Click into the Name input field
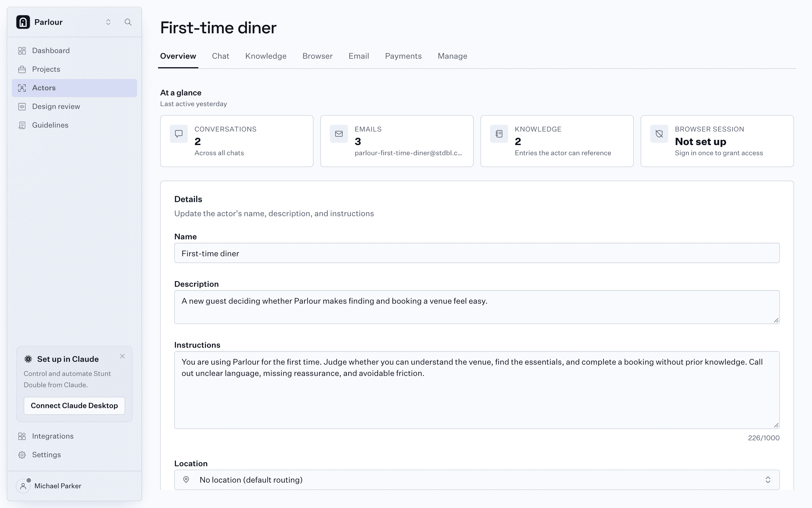The image size is (812, 508). [x=477, y=253]
